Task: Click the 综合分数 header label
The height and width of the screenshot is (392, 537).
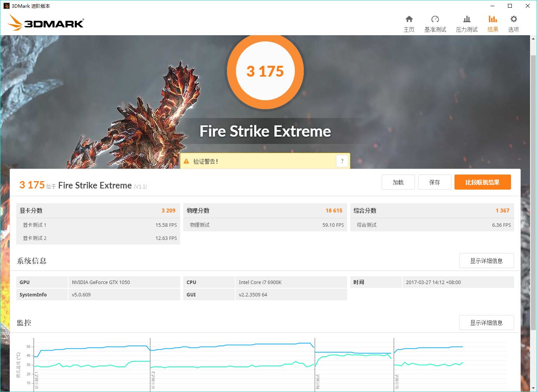Action: 365,211
